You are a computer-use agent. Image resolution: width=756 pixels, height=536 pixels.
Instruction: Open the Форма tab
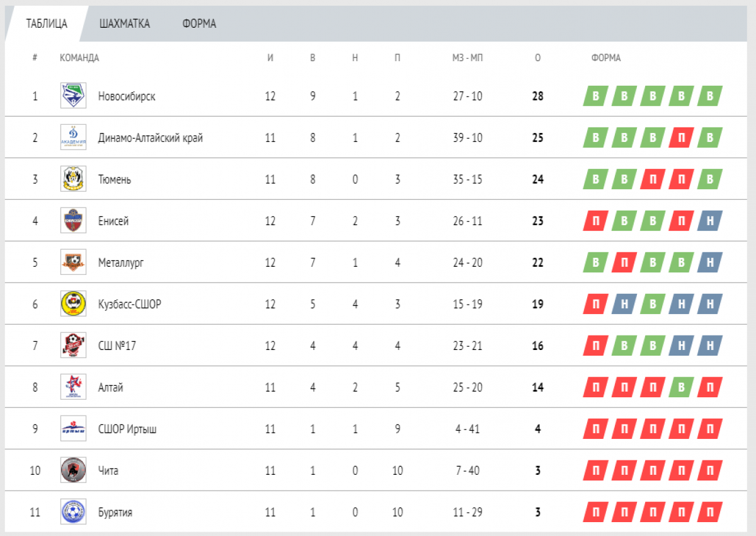[199, 24]
